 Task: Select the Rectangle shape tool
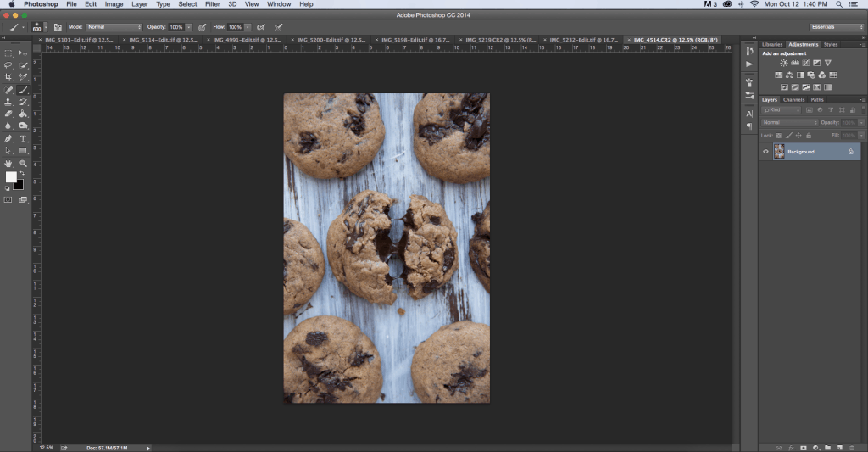pyautogui.click(x=23, y=151)
